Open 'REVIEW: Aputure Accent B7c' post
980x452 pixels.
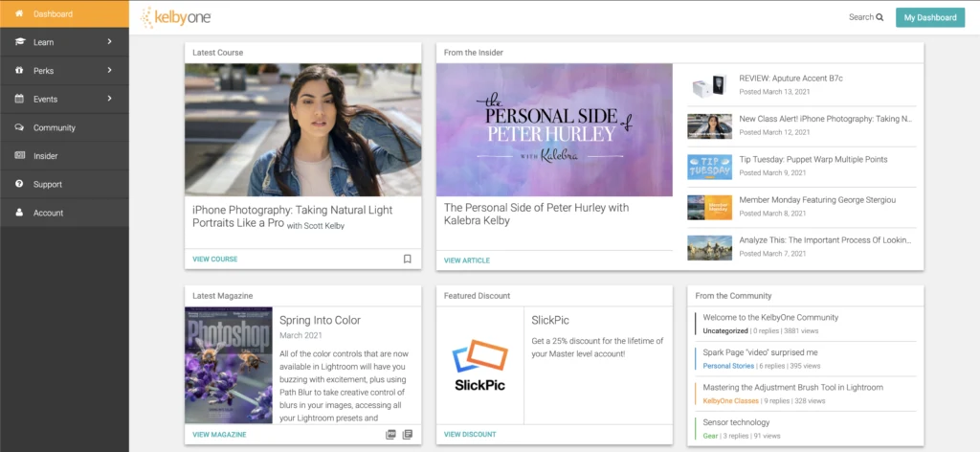(791, 79)
